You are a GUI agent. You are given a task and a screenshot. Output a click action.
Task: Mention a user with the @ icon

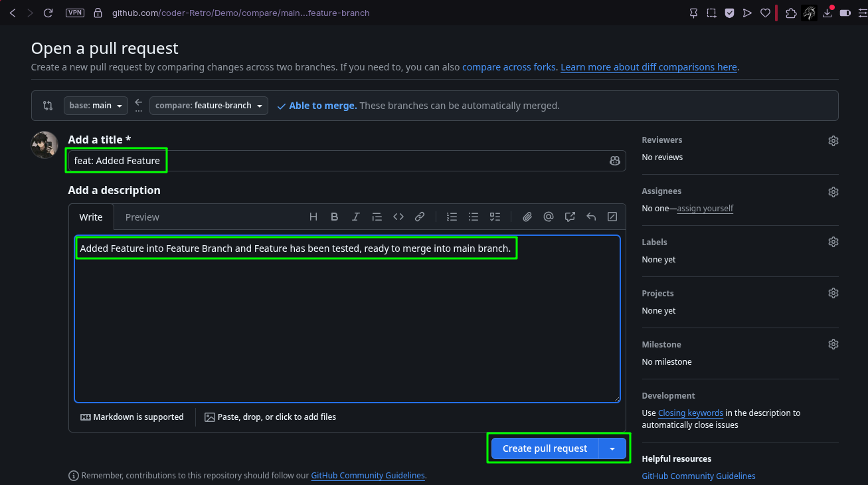[x=549, y=217]
